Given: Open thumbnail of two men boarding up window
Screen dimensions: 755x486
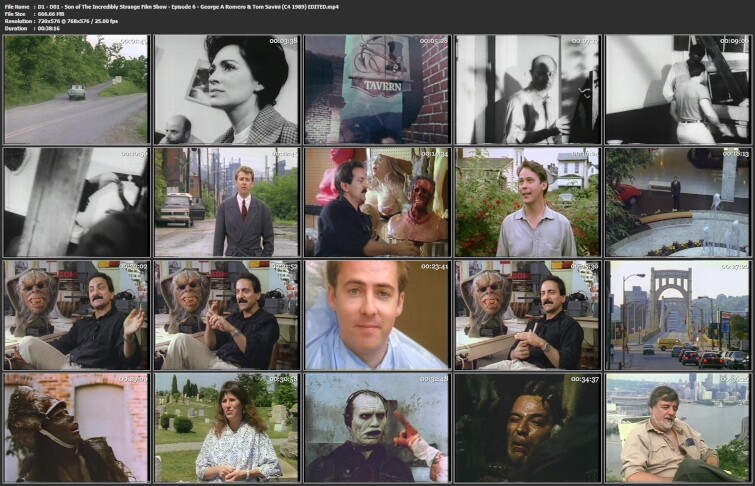Looking at the screenshot, I should (678, 89).
